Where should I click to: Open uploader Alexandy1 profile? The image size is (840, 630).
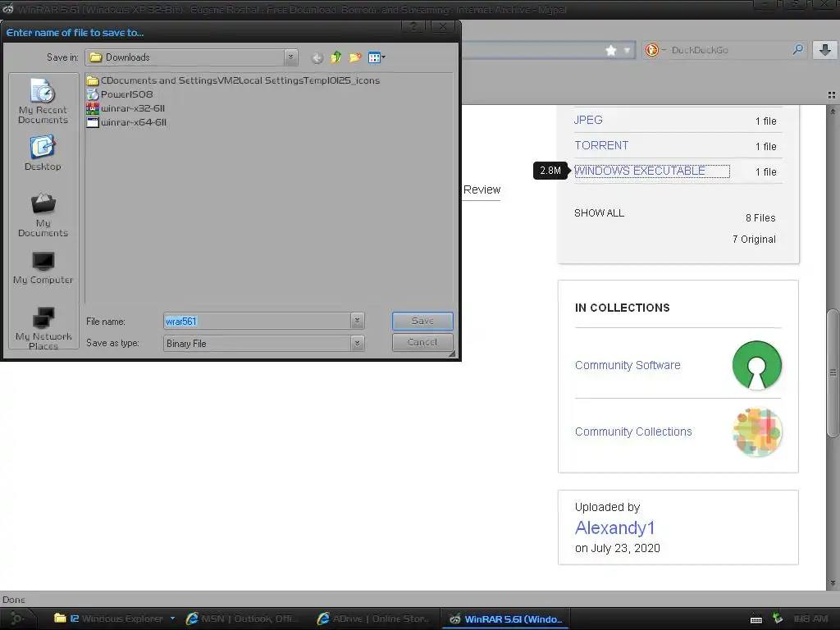(614, 527)
